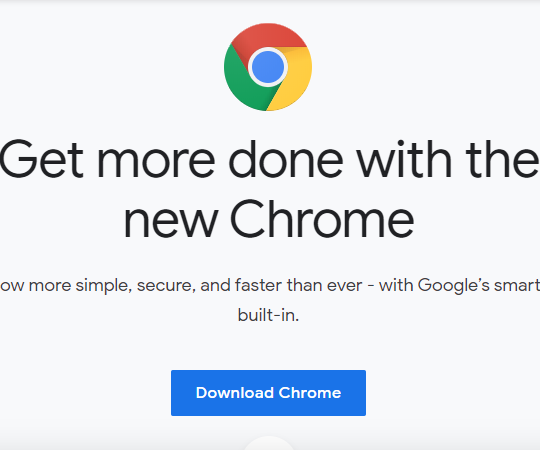Click the Chrome logo

pos(268,67)
